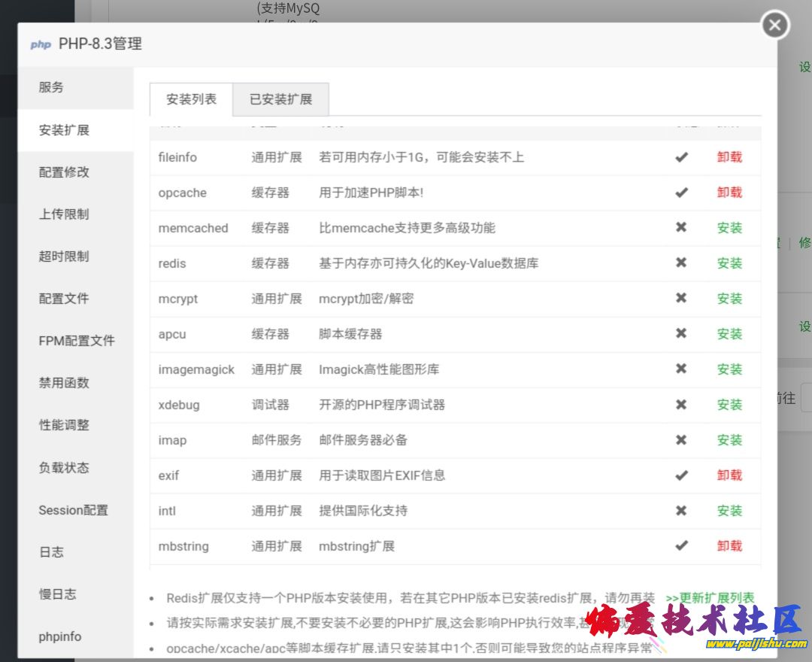Click the mbstring extension name
The width and height of the screenshot is (812, 662).
pos(183,546)
